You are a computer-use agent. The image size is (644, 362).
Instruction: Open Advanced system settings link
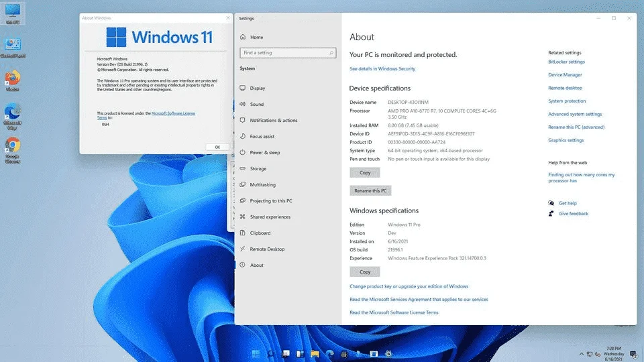575,114
